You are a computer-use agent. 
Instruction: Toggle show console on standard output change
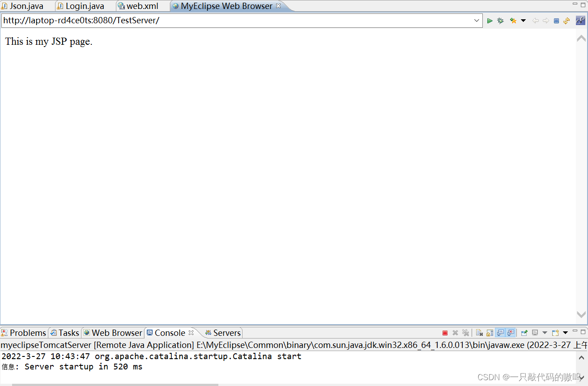(500, 333)
